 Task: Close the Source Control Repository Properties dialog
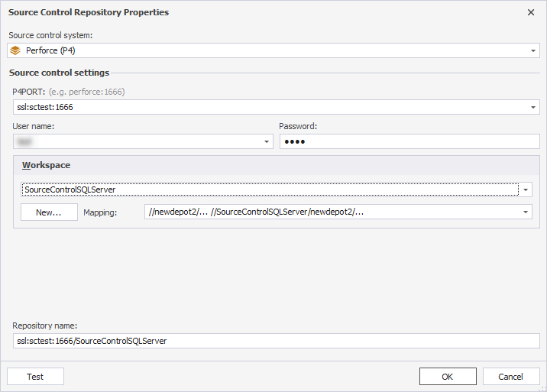[531, 12]
